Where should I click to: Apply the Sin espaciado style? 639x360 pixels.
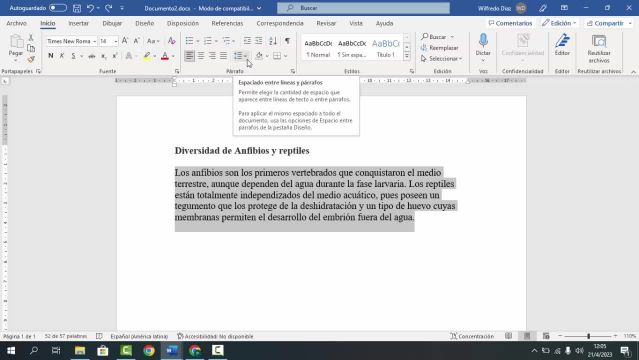(x=352, y=48)
